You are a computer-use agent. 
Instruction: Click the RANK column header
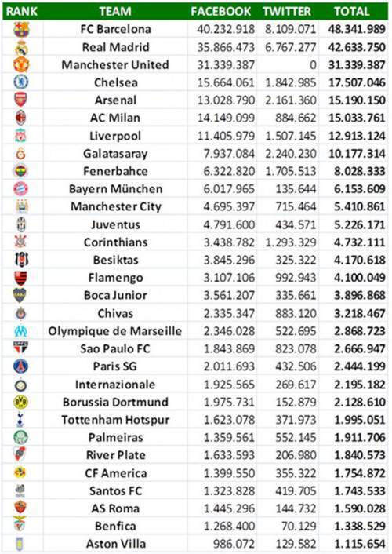(x=22, y=11)
